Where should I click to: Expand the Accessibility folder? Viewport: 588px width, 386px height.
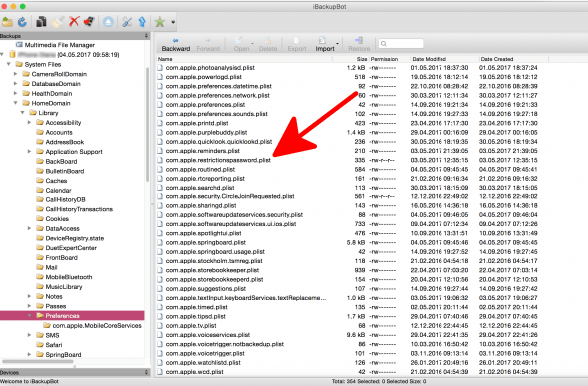[29, 122]
